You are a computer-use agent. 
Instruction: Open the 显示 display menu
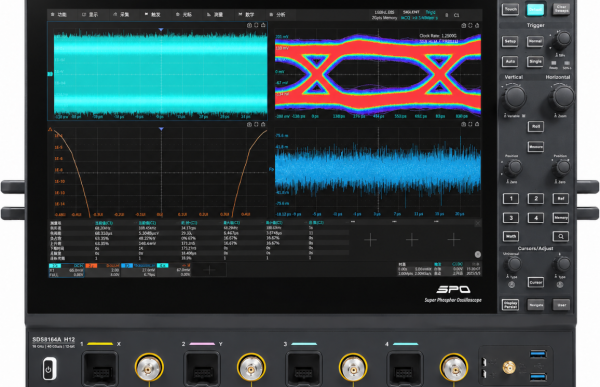pyautogui.click(x=90, y=15)
